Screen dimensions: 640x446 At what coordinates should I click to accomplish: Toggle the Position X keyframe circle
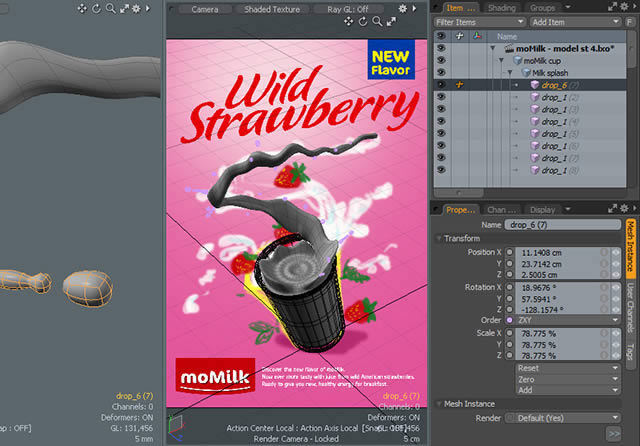point(509,252)
